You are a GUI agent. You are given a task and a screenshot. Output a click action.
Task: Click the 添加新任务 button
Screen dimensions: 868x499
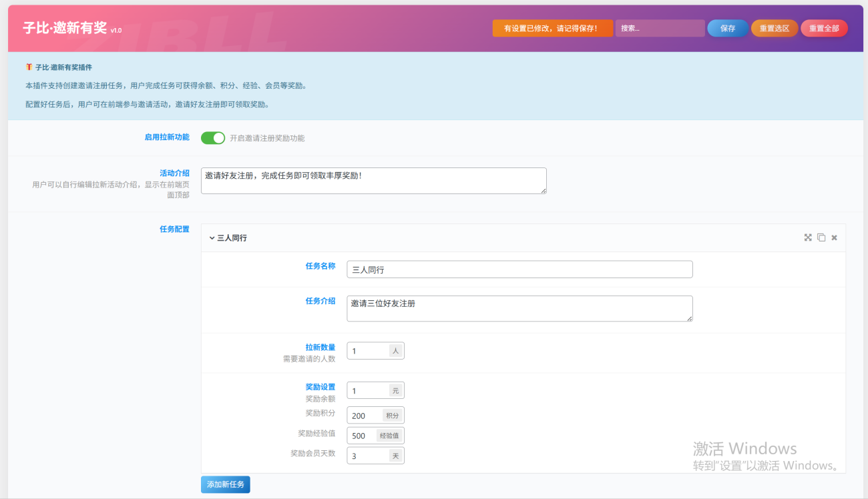[225, 484]
